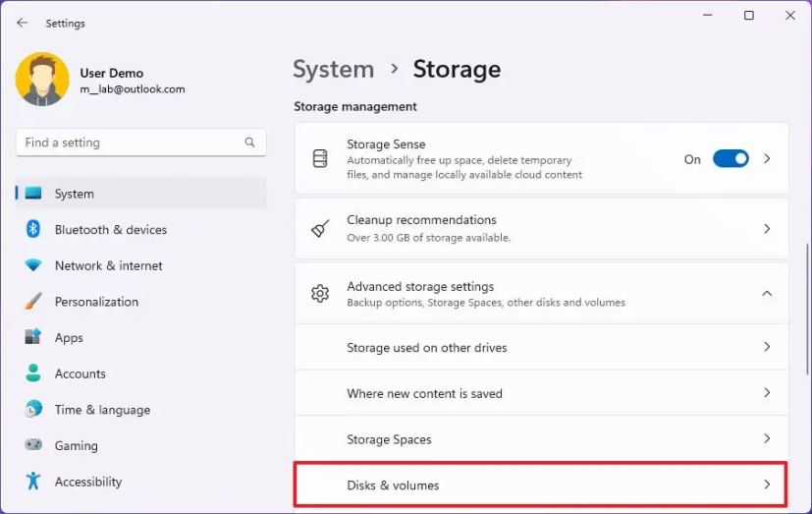Click the Personalization paintbrush icon
The height and width of the screenshot is (514, 812).
(33, 301)
